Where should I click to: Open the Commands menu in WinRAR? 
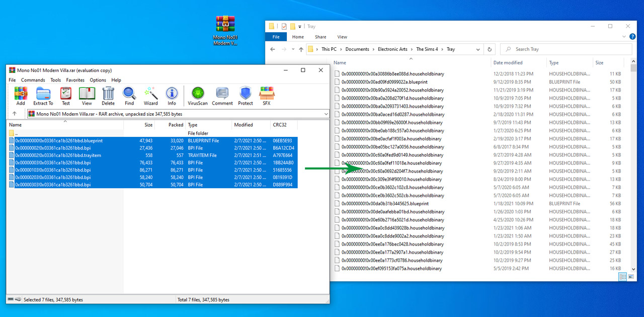click(x=33, y=80)
